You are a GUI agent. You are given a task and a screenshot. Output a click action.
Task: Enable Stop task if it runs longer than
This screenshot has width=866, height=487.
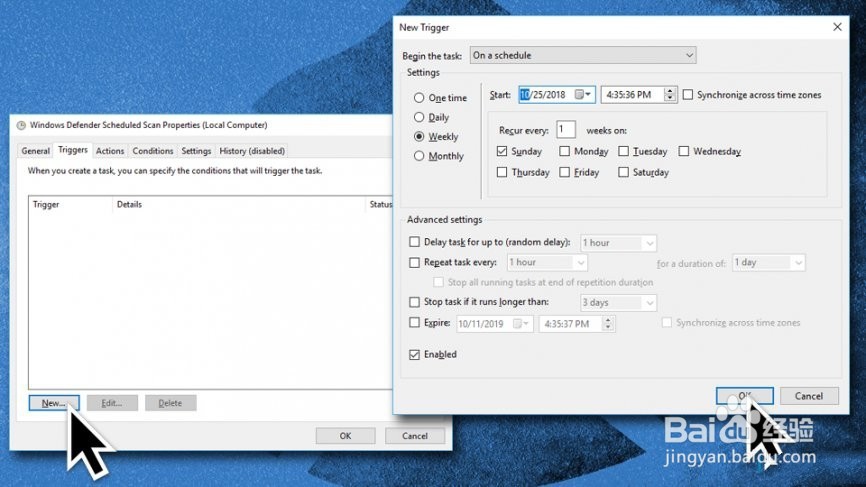pyautogui.click(x=414, y=301)
